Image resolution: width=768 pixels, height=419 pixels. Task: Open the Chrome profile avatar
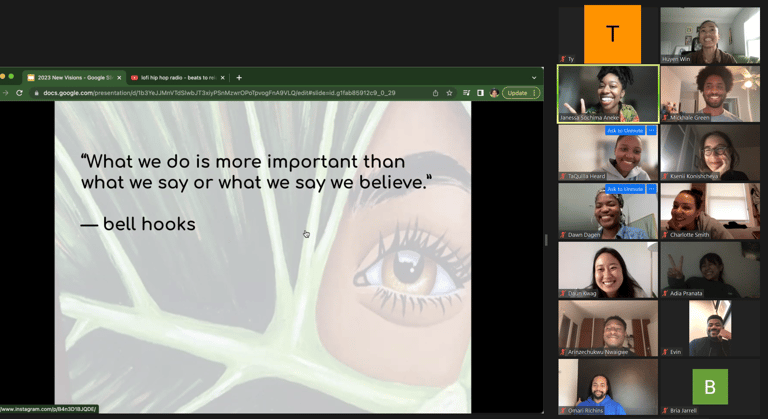click(x=494, y=93)
